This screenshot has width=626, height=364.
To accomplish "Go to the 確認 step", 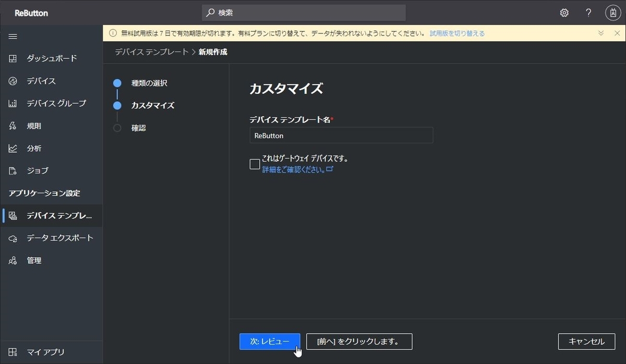I will coord(138,128).
